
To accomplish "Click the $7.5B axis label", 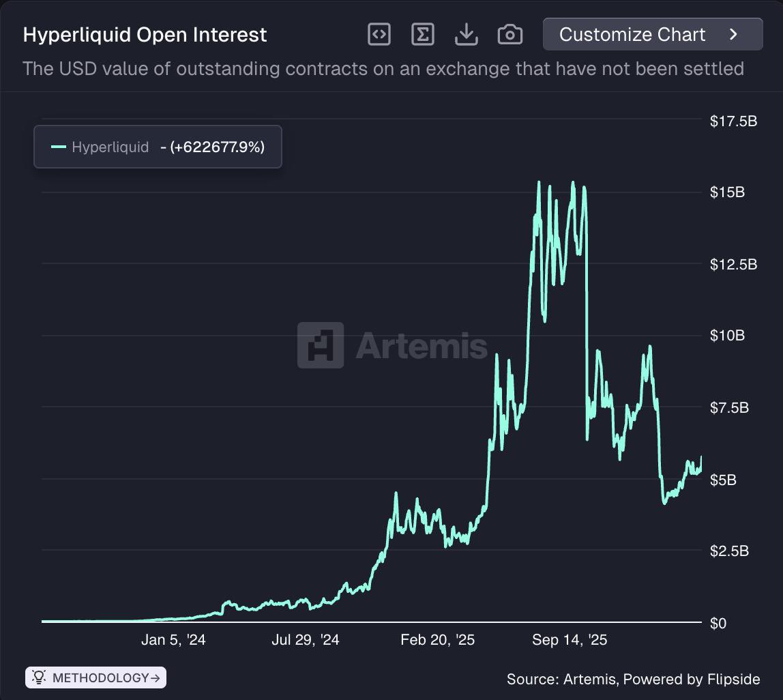I will pyautogui.click(x=729, y=408).
